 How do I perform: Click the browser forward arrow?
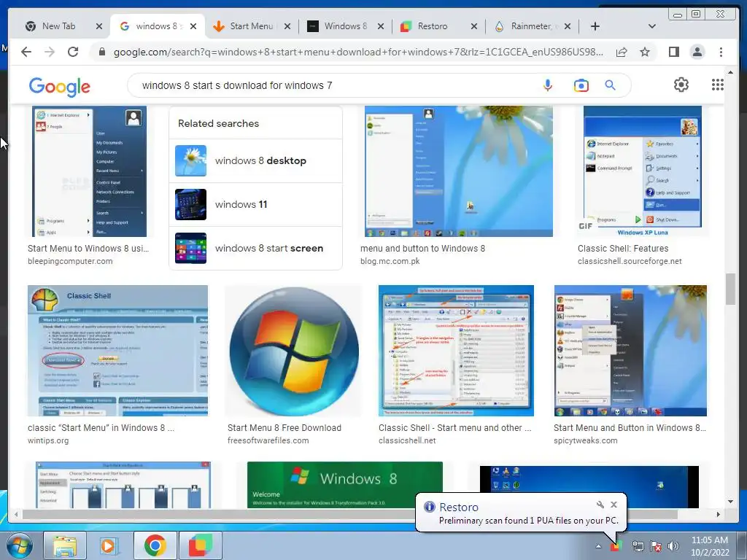[x=50, y=52]
